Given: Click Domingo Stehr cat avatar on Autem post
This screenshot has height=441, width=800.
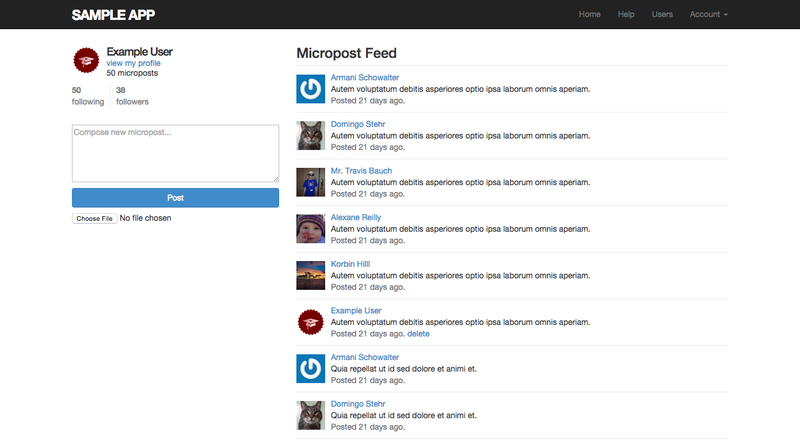Looking at the screenshot, I should coord(310,135).
